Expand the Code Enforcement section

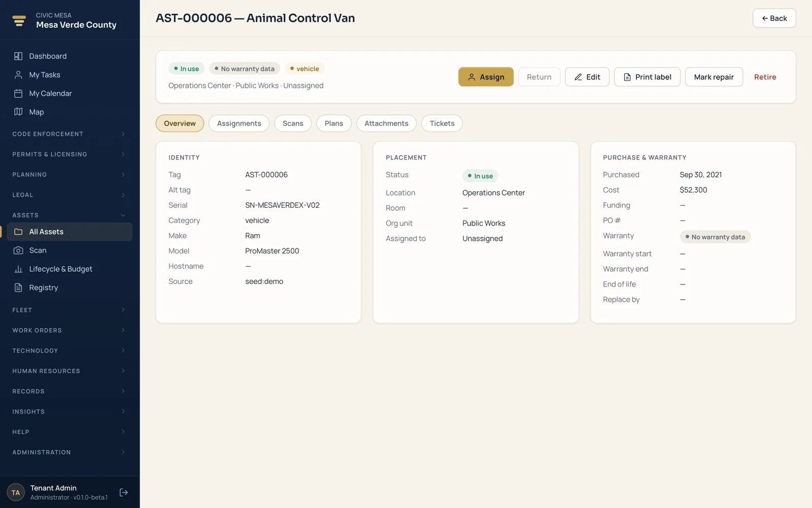pos(70,134)
